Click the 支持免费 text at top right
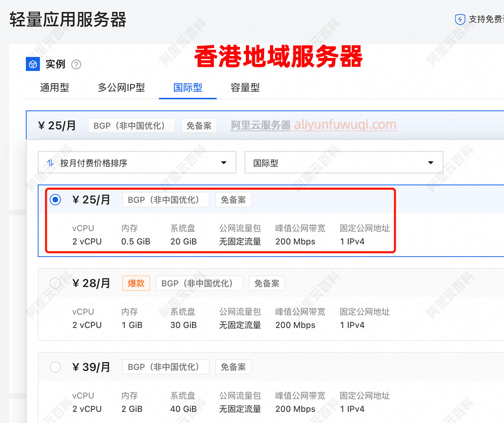The height and width of the screenshot is (423, 504). 486,19
